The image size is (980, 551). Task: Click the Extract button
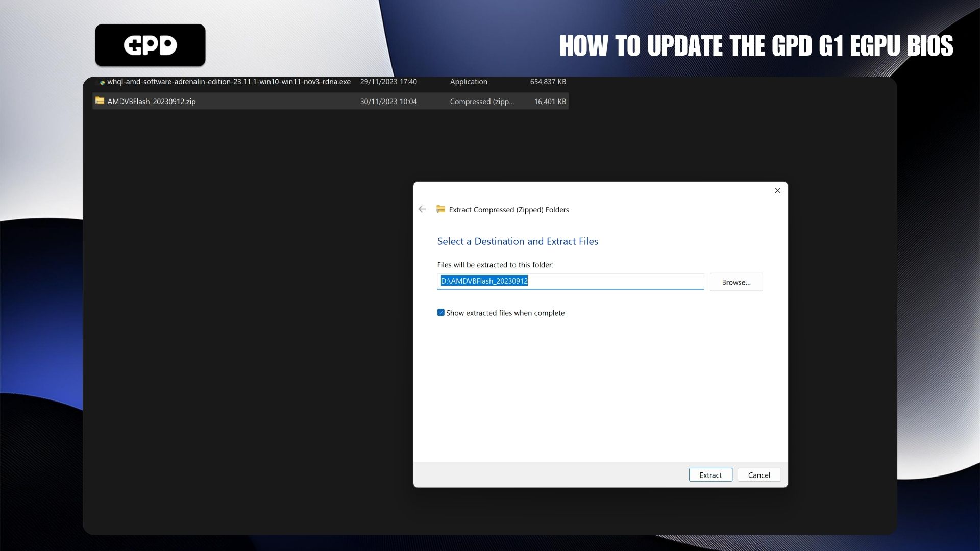coord(710,475)
